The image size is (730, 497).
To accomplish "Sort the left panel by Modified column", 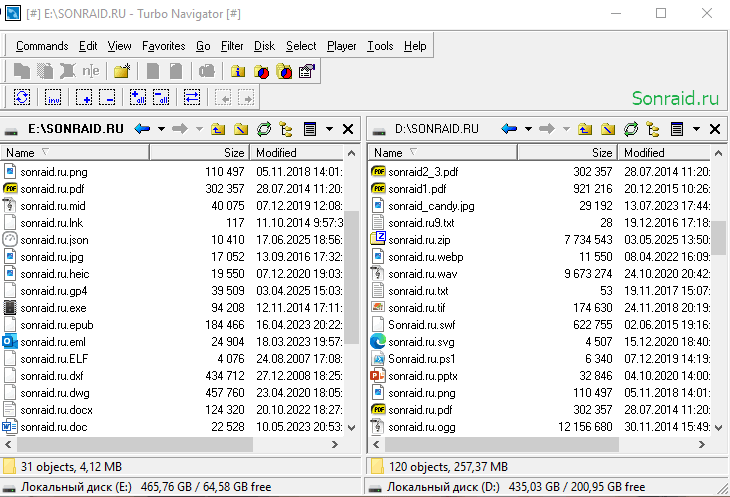I will (297, 153).
